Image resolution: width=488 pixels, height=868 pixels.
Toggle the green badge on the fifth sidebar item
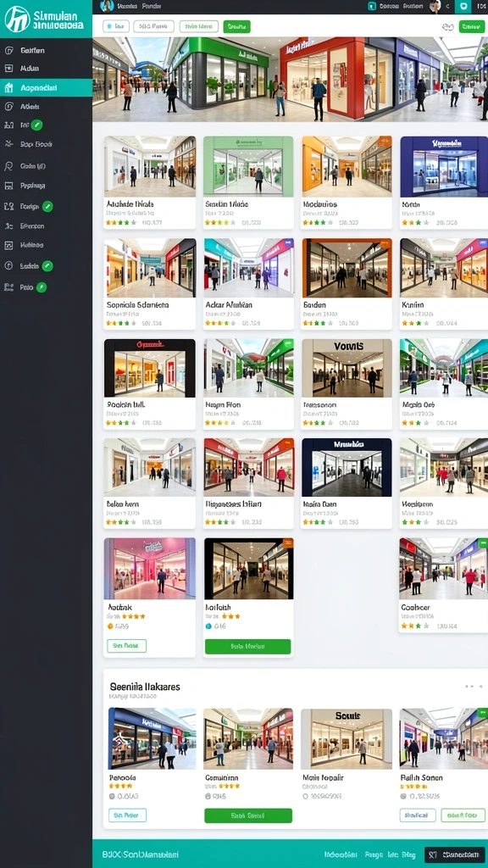click(36, 125)
